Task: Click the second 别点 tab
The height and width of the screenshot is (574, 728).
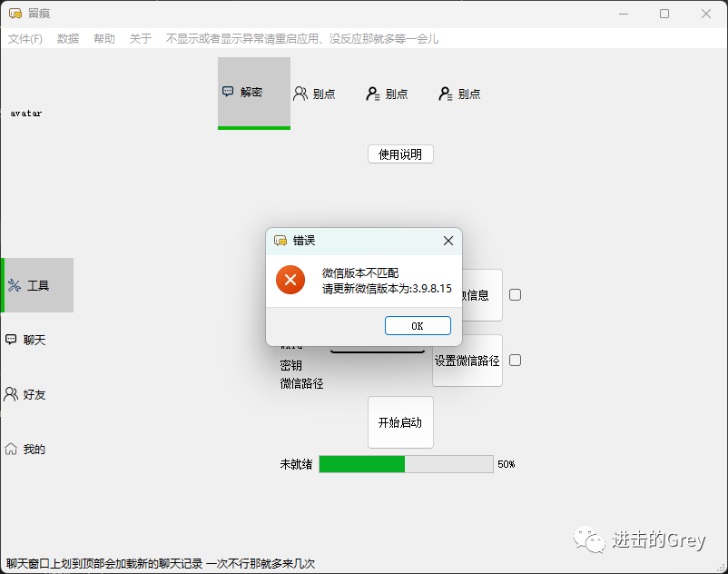Action: coord(387,94)
